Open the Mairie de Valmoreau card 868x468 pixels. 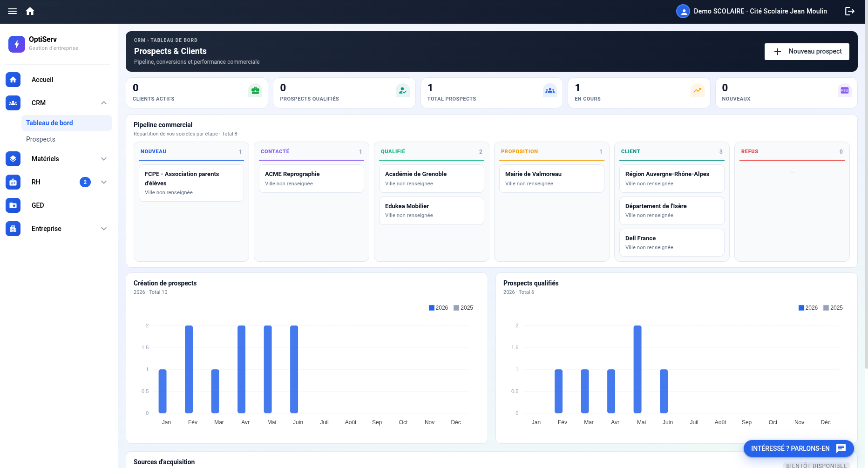click(x=552, y=178)
